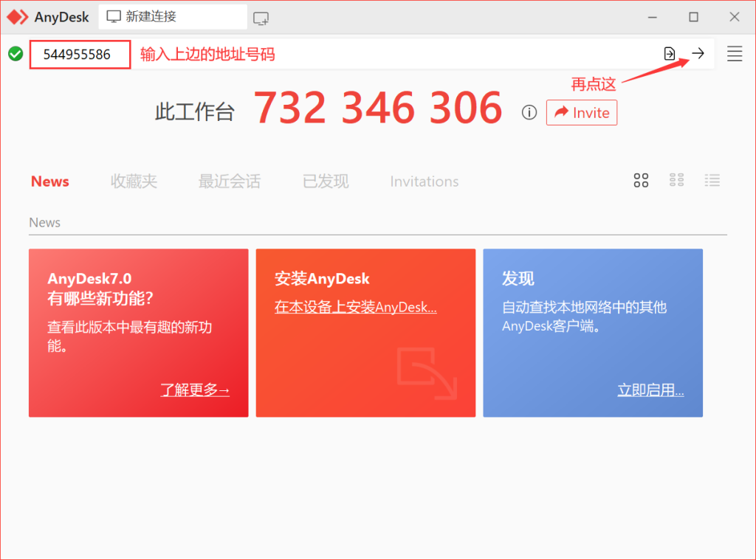Click the green connection status checkmark
The height and width of the screenshot is (560, 756).
(x=16, y=54)
